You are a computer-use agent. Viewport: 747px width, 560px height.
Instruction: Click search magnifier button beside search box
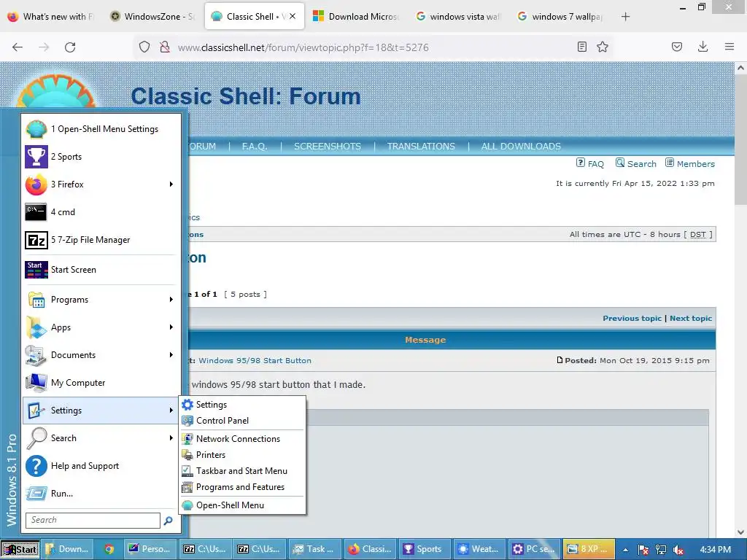[x=169, y=521]
